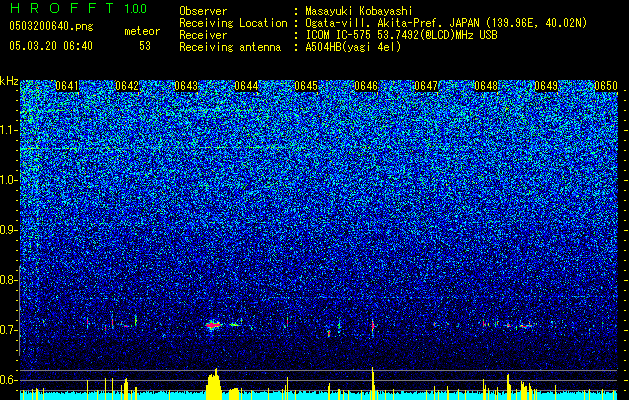Click the 0642 time marker
The height and width of the screenshot is (400, 629).
[127, 86]
